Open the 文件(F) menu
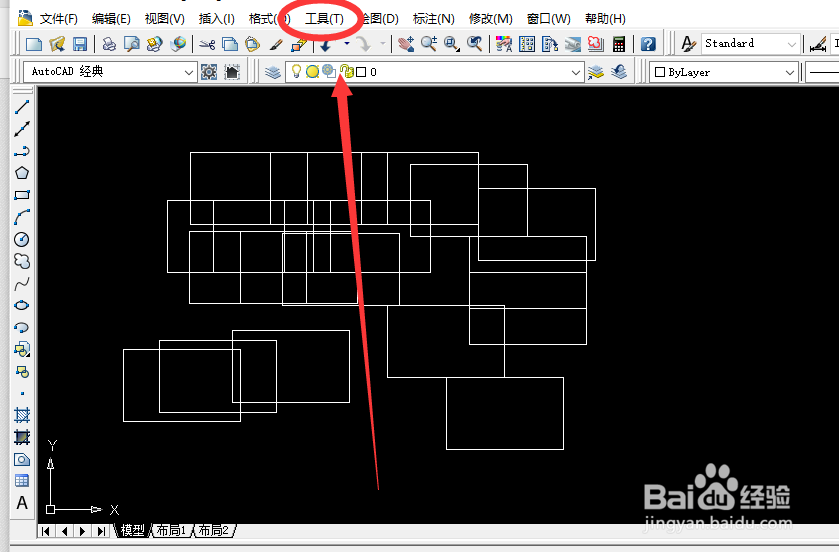839x552 pixels. tap(58, 19)
